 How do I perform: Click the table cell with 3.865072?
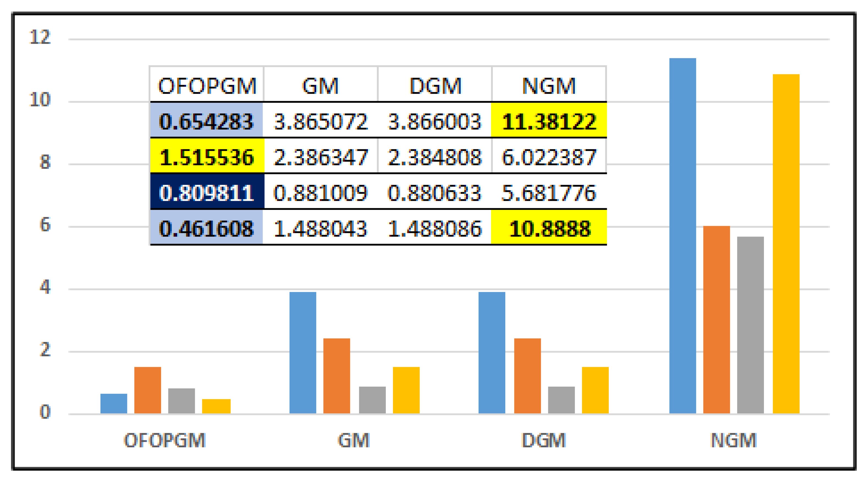click(x=320, y=121)
